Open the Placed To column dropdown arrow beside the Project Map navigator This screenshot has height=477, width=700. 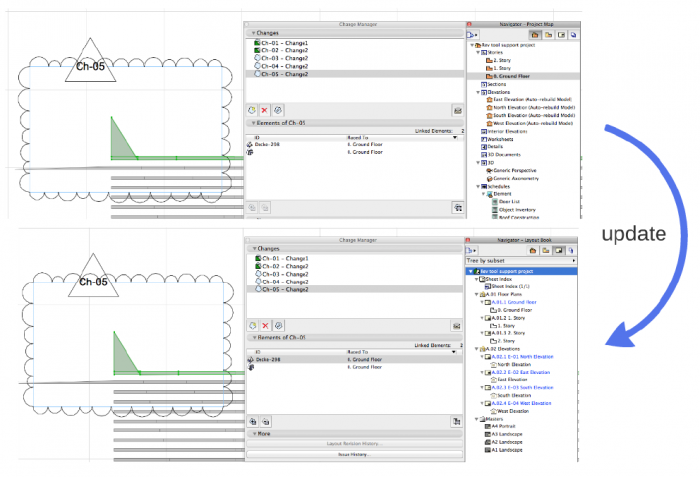[x=455, y=138]
